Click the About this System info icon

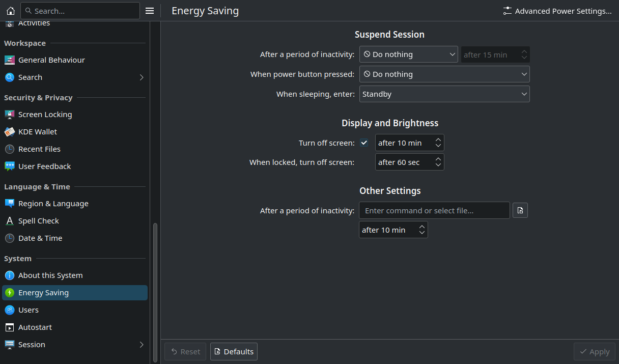click(x=10, y=275)
